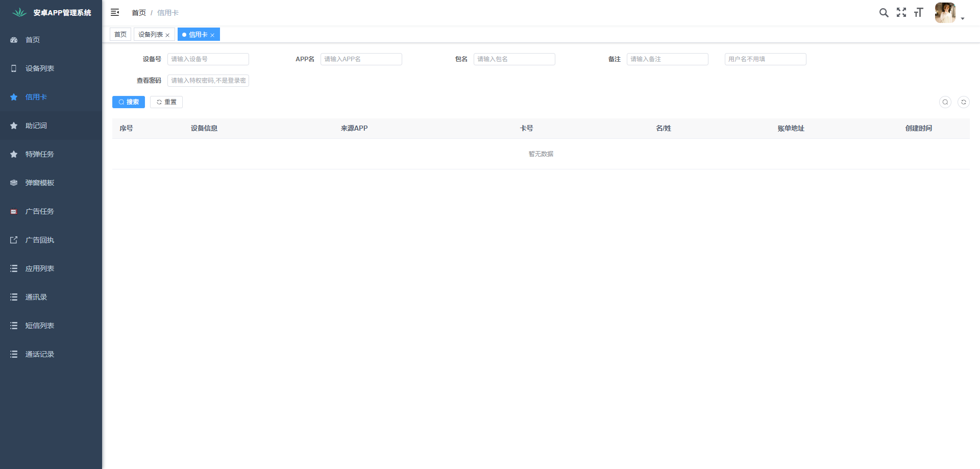Click the 广告任务 red icon in sidebar
This screenshot has width=980, height=469.
14,211
